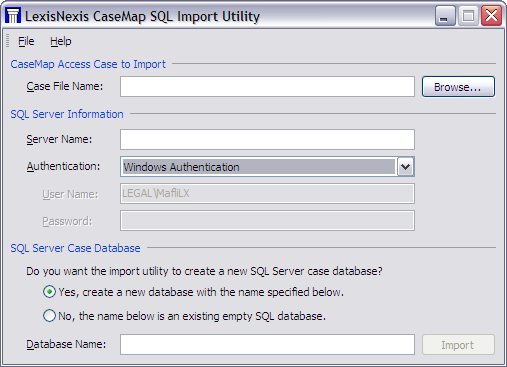Focus the Server Name input field

point(267,140)
